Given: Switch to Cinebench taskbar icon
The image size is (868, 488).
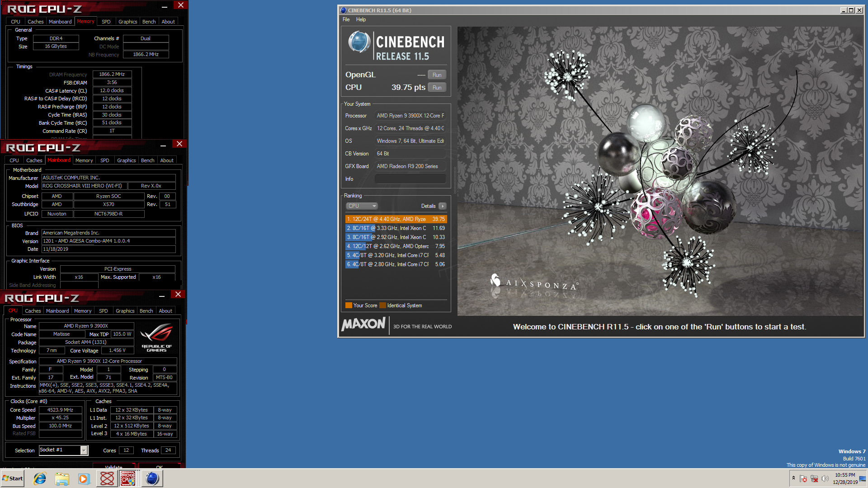Looking at the screenshot, I should tap(152, 479).
